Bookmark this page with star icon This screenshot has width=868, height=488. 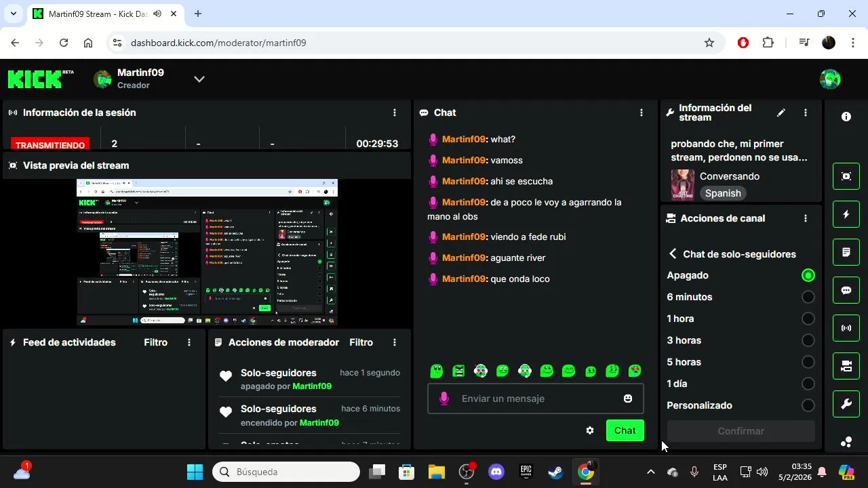click(x=709, y=43)
